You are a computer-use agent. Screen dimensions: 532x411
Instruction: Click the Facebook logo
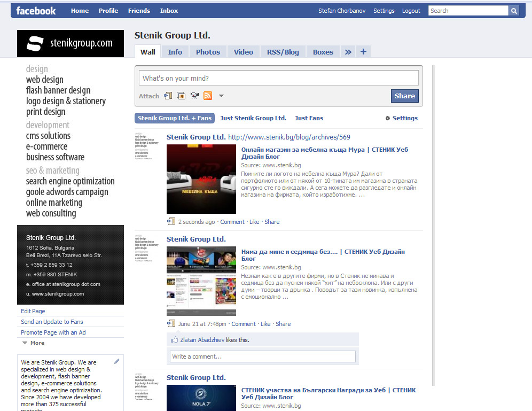click(x=36, y=11)
